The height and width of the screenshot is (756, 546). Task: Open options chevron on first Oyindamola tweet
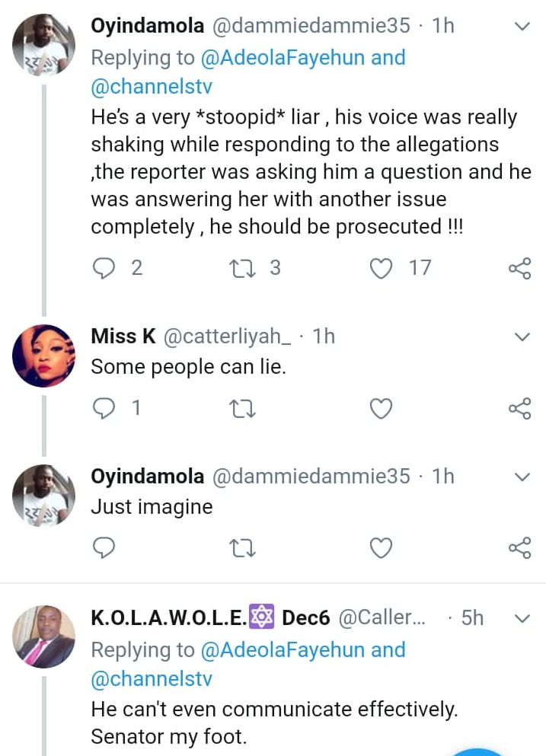pos(522,27)
